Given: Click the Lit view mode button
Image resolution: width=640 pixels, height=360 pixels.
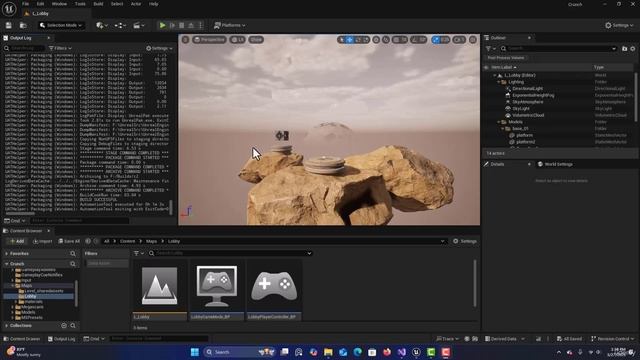Looking at the screenshot, I should 238,40.
